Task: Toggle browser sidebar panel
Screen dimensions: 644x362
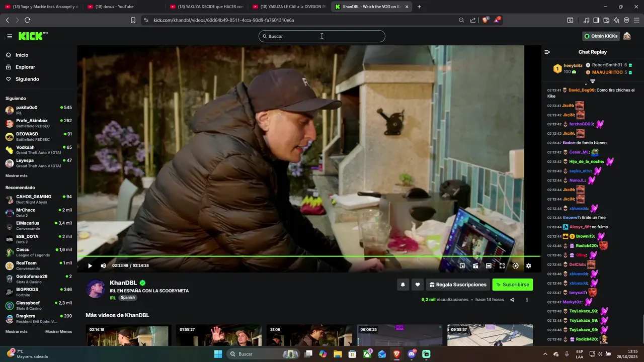Action: pyautogui.click(x=596, y=20)
